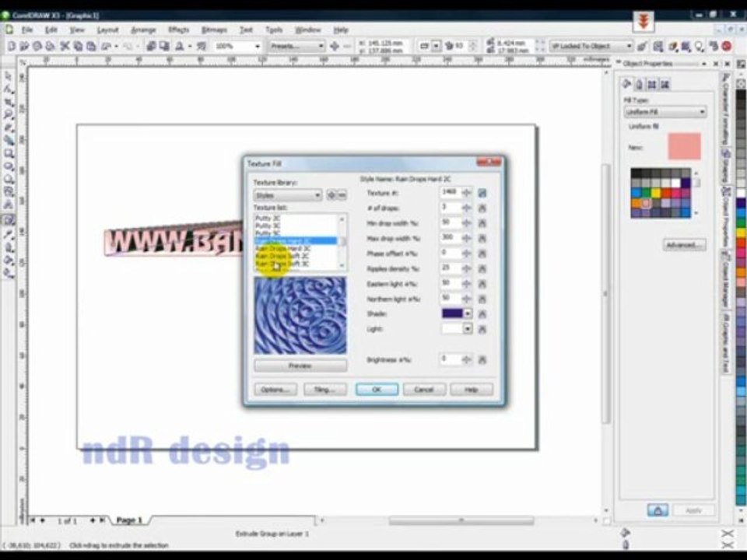747x560 pixels.
Task: Click the New document toolbar icon
Action: (x=12, y=46)
